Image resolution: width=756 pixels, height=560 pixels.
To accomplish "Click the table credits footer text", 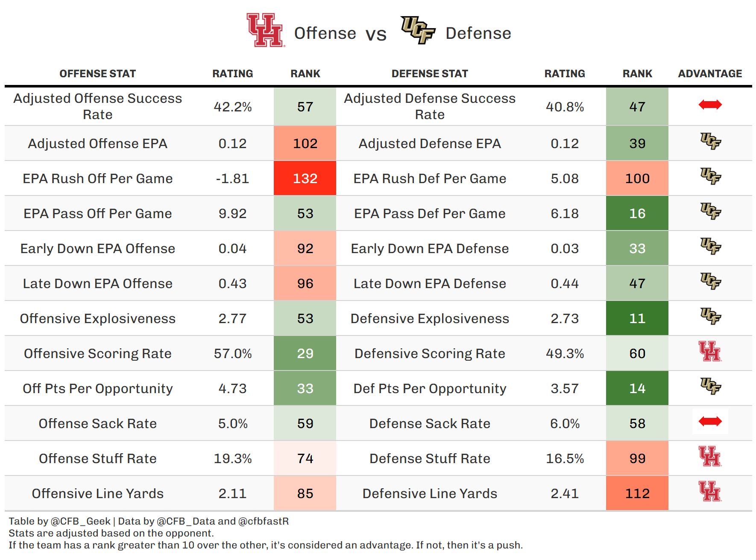I will [x=149, y=521].
